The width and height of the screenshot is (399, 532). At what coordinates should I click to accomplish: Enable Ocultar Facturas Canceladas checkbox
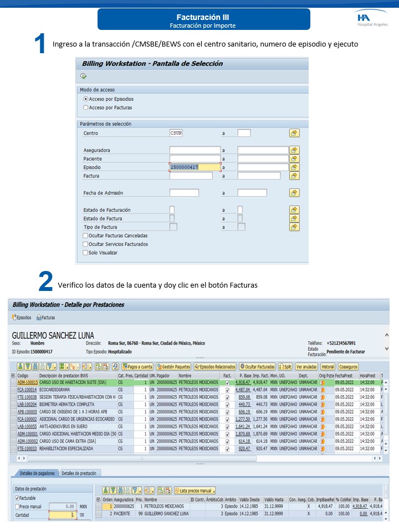(85, 236)
